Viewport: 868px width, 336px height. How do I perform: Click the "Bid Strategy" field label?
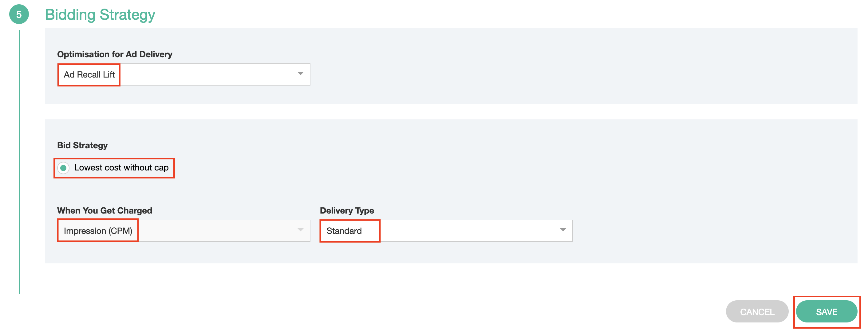pos(82,146)
